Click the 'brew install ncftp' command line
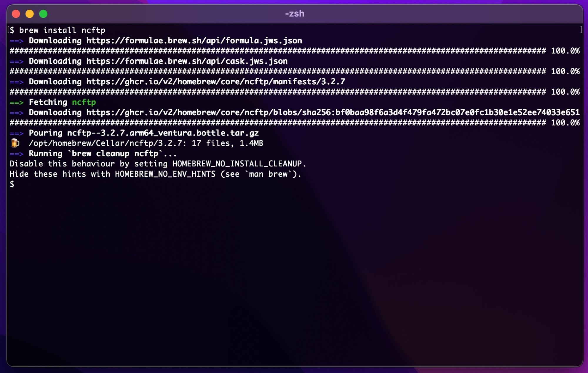588x373 pixels. pos(62,30)
